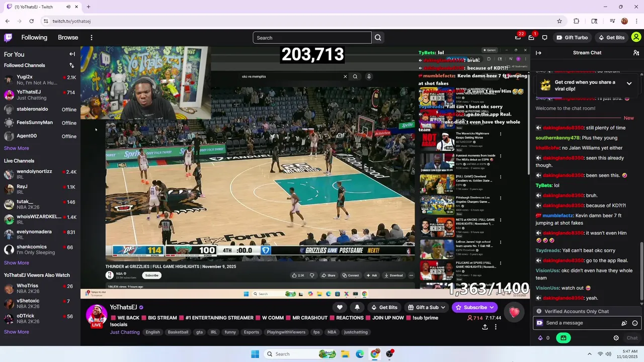Click the browser address bar URL
This screenshot has height=362, width=644.
tap(71, 21)
